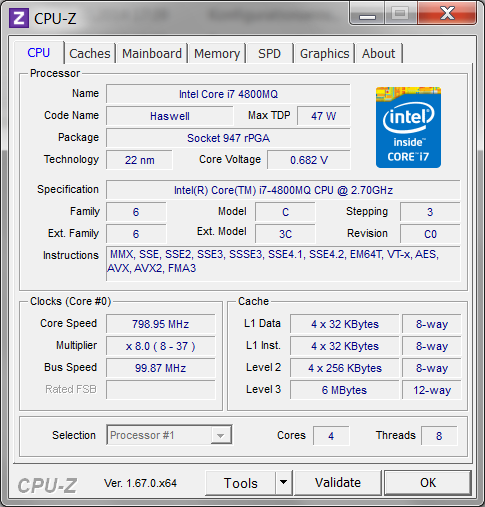485x507 pixels.
Task: Go to the SPD tab
Action: [270, 53]
